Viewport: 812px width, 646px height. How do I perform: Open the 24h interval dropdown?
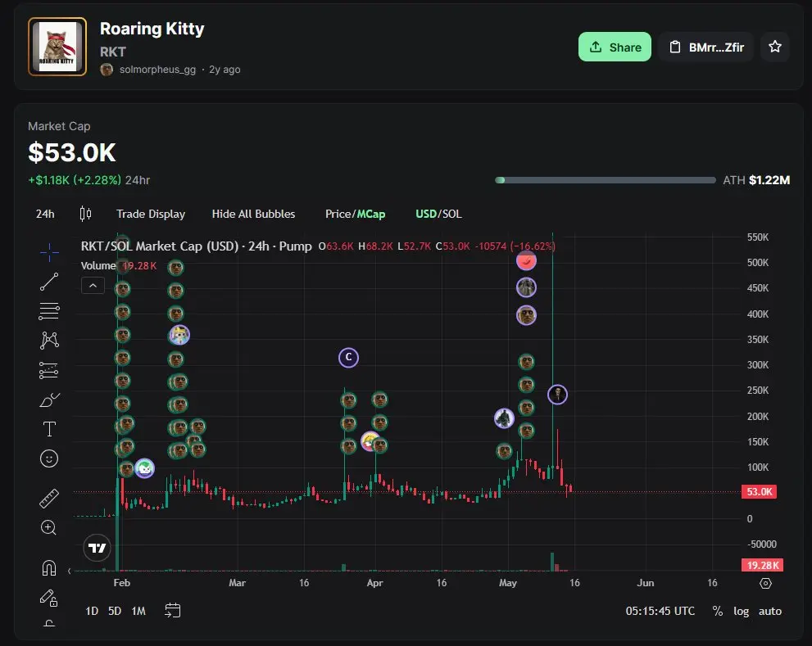click(x=45, y=214)
